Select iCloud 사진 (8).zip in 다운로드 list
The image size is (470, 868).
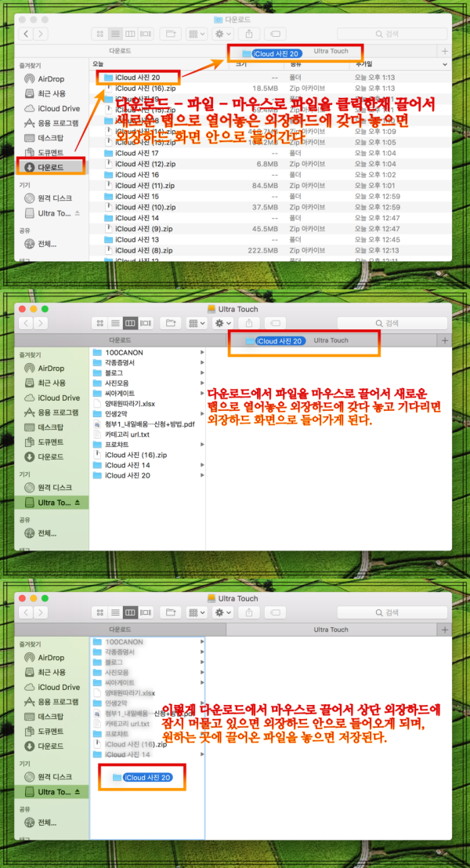pos(271,250)
